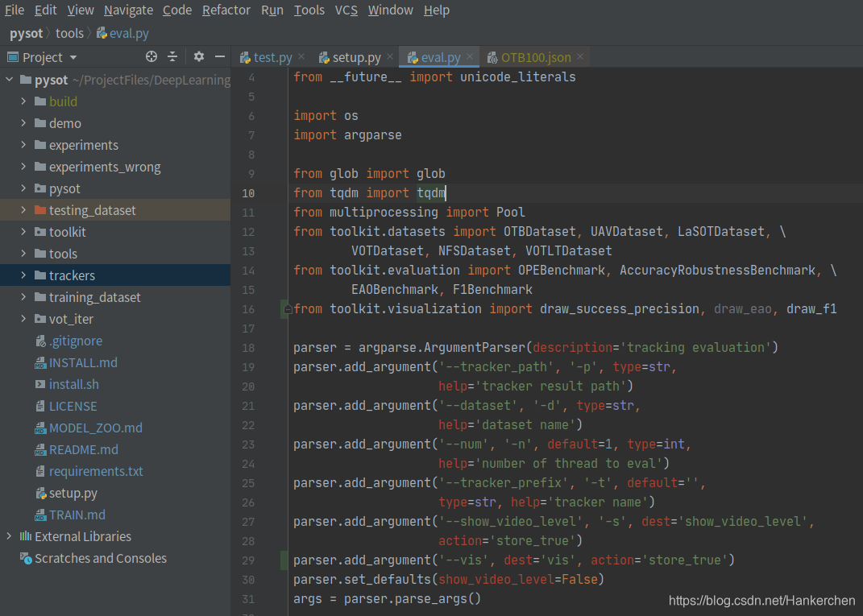The width and height of the screenshot is (863, 616).
Task: Click the LICENSE file icon
Action: click(40, 407)
